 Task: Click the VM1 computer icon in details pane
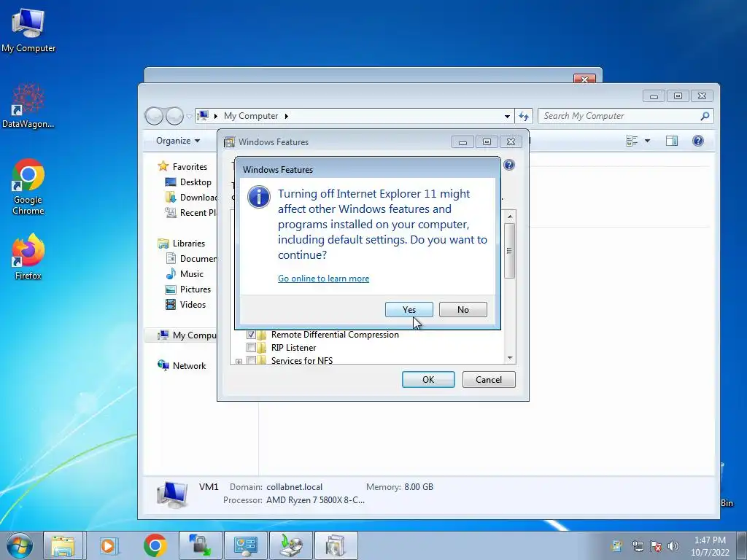tap(172, 494)
